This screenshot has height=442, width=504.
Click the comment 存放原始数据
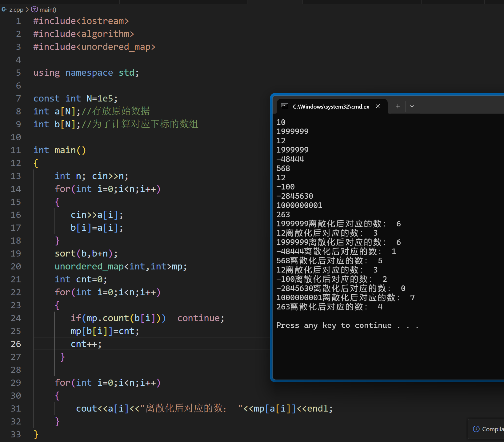(116, 111)
